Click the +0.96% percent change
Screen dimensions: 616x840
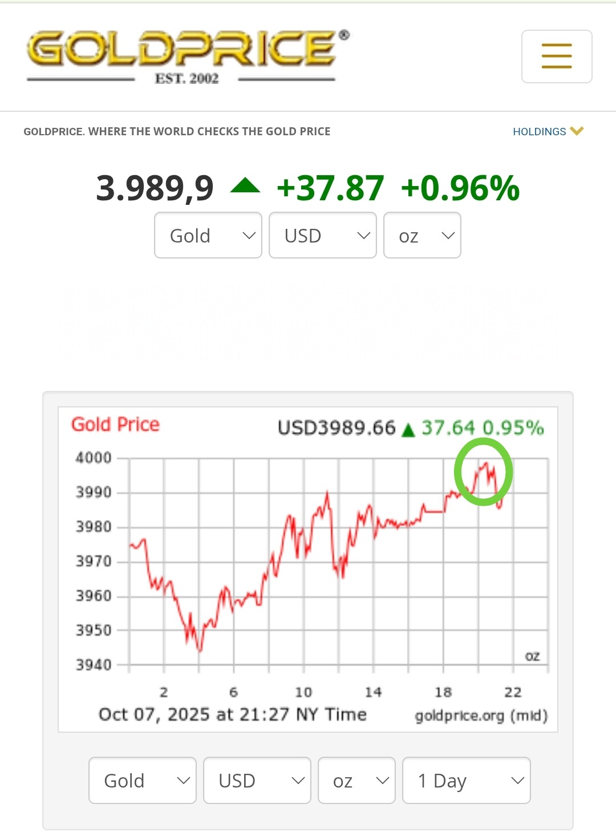point(460,188)
